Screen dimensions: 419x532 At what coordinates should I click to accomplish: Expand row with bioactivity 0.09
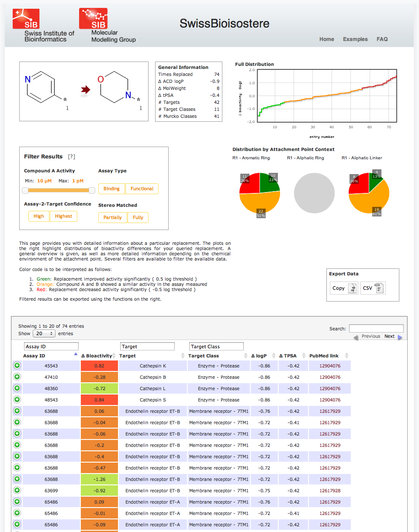tap(17, 502)
